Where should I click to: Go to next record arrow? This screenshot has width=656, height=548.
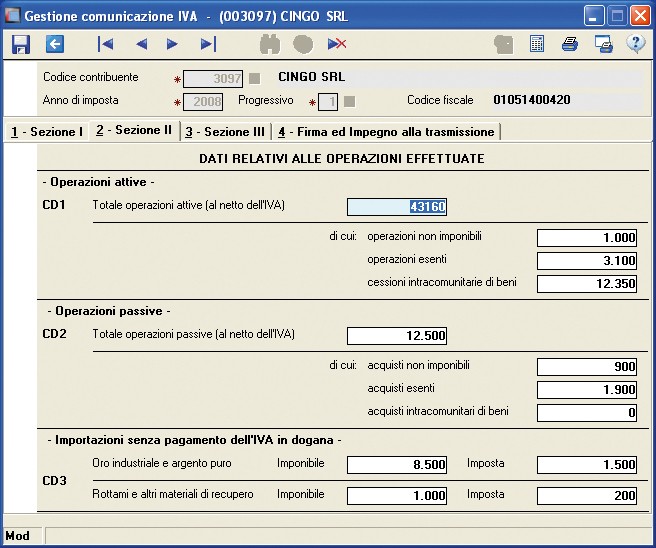tap(172, 44)
